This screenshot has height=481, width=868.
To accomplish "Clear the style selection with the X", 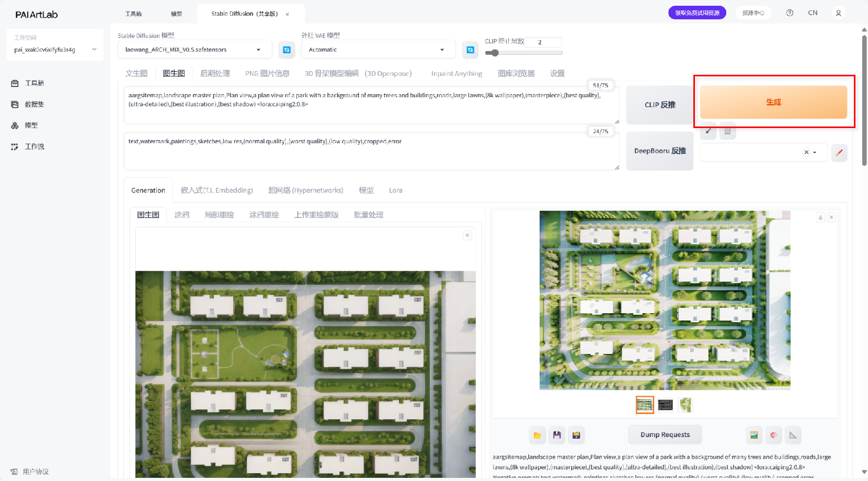I will [806, 152].
